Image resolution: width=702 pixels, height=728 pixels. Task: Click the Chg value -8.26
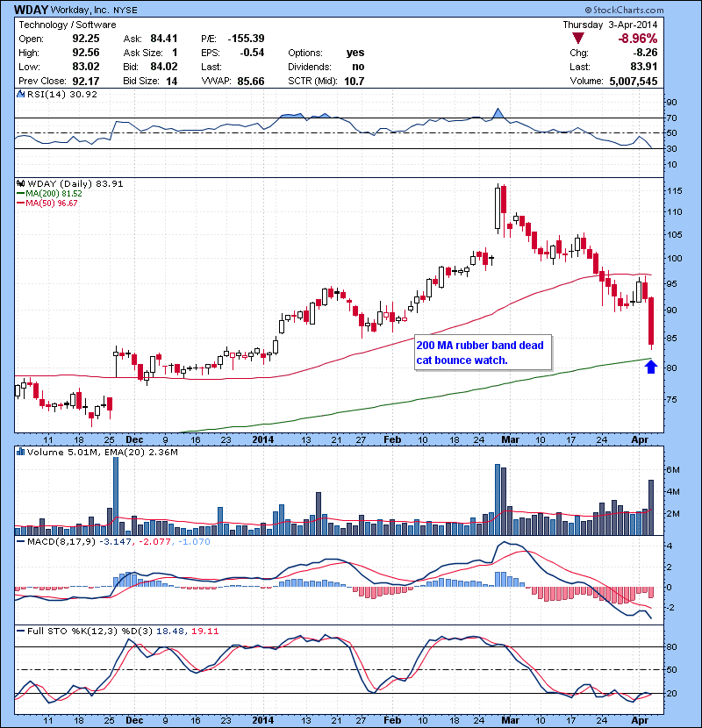tap(645, 53)
